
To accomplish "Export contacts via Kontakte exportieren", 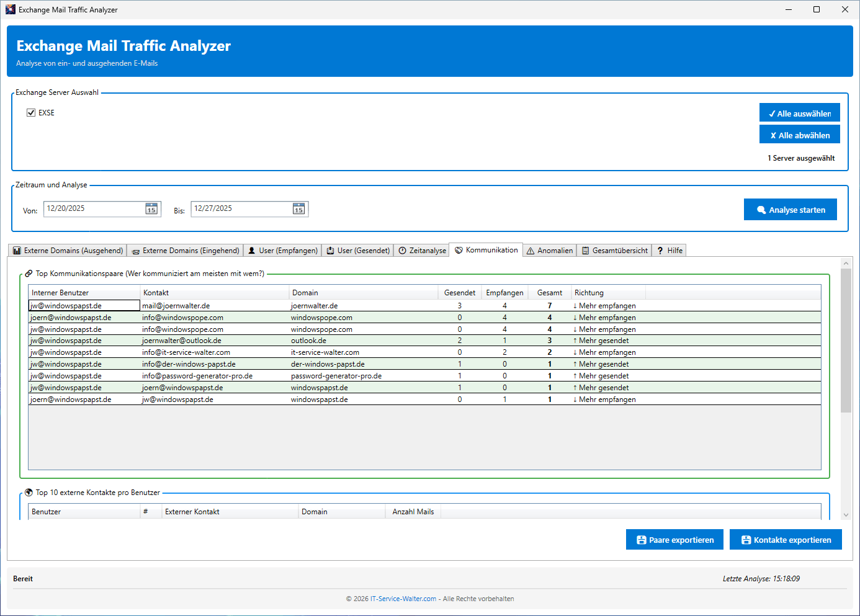I will 786,540.
